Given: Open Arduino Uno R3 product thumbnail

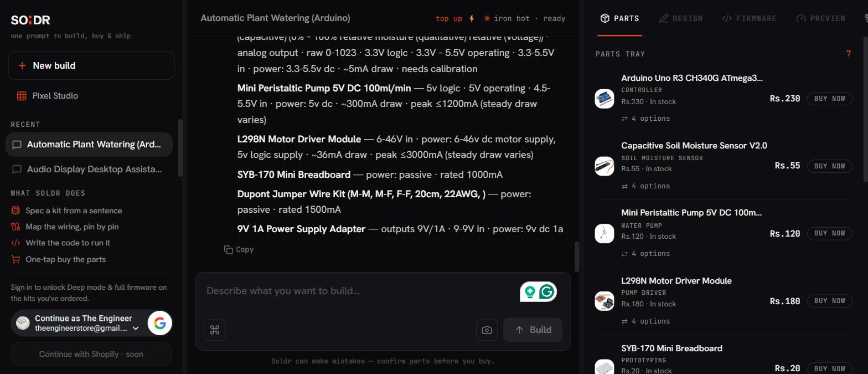Looking at the screenshot, I should [604, 99].
